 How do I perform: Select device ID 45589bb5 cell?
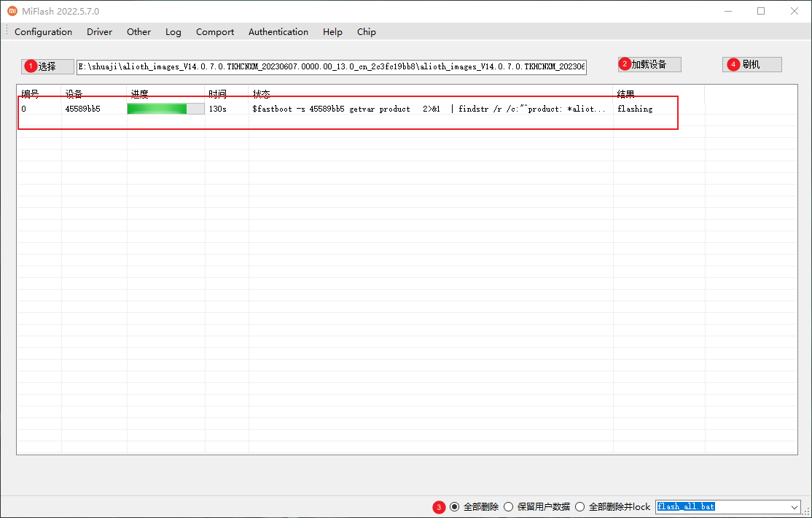point(83,109)
